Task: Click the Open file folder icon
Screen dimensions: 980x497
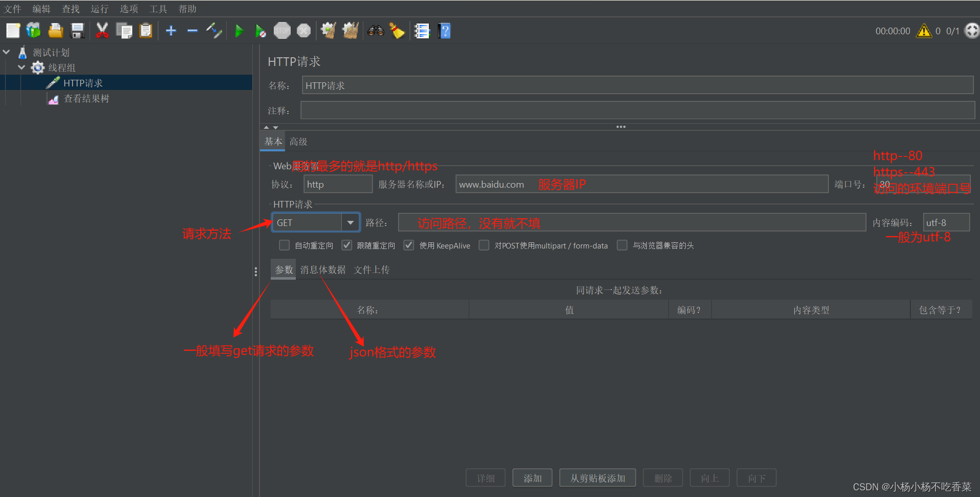Action: pyautogui.click(x=55, y=31)
